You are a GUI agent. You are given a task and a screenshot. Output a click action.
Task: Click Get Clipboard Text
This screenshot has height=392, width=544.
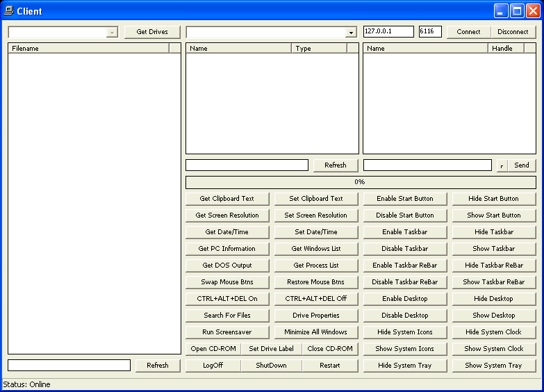point(227,199)
